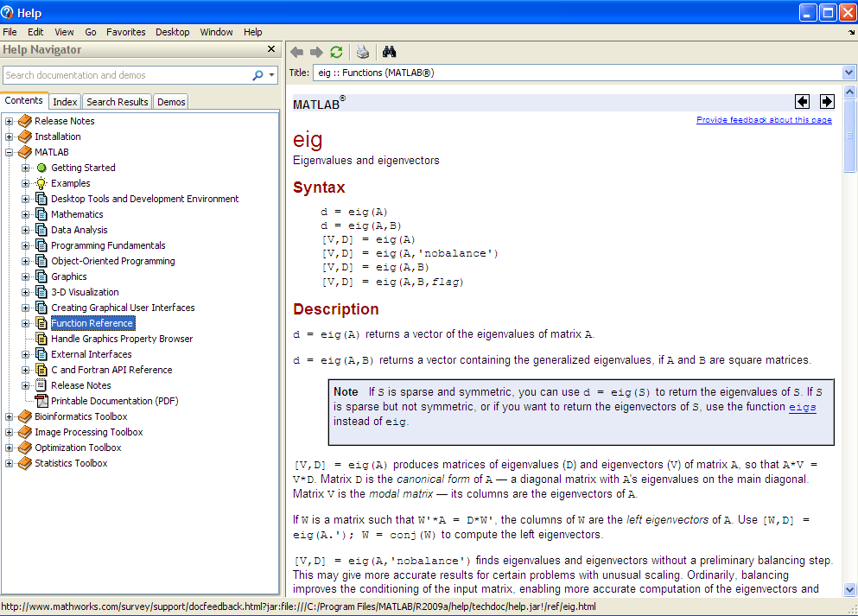Image resolution: width=858 pixels, height=616 pixels.
Task: Expand the Statistics Toolbox node
Action: click(10, 463)
